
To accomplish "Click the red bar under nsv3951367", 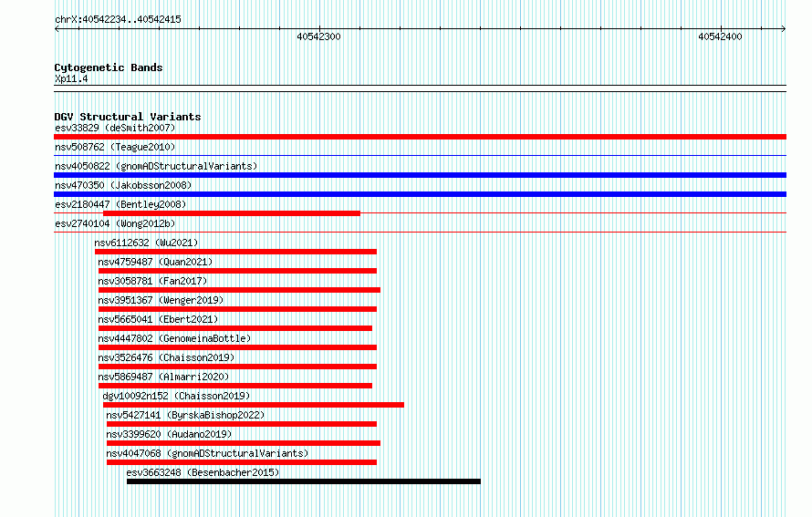I will click(237, 309).
